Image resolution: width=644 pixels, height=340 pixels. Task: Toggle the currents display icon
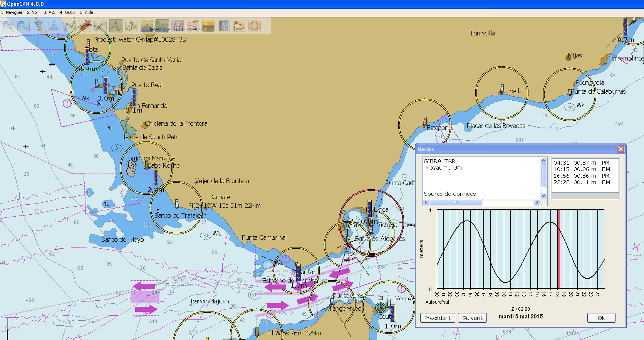tap(146, 26)
